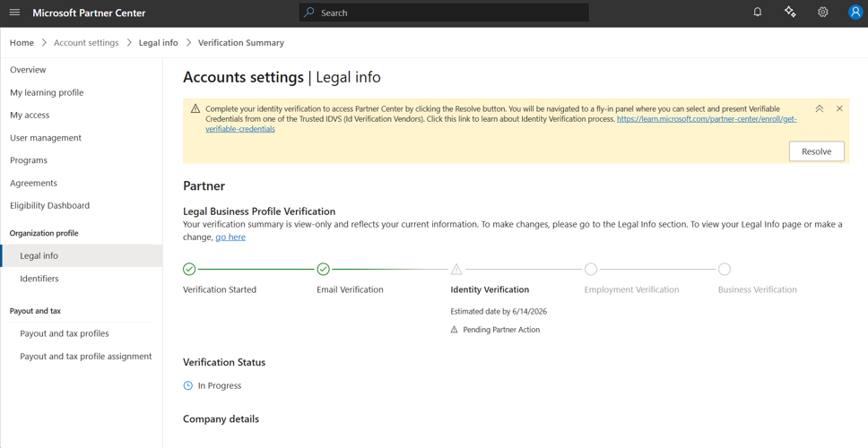Dismiss the yellow warning banner
868x448 pixels.
839,109
